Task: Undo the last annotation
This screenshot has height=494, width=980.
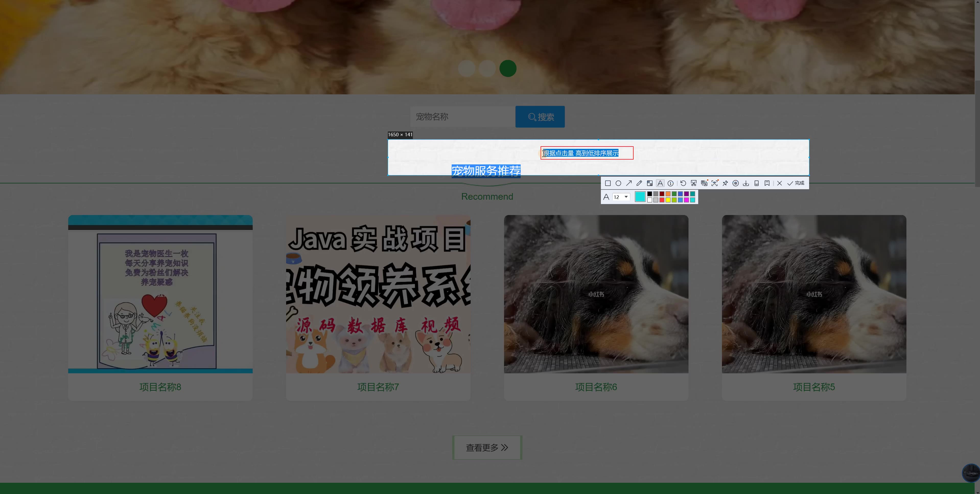Action: (683, 183)
